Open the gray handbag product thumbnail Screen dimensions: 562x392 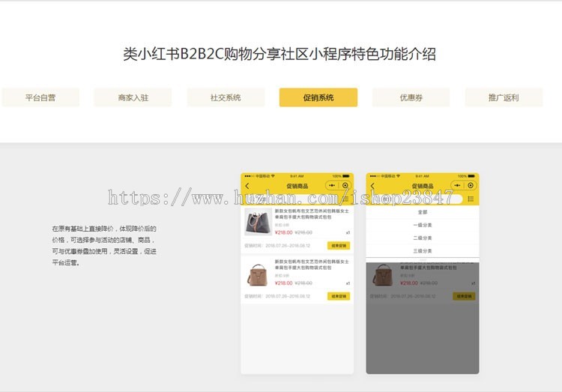258,222
